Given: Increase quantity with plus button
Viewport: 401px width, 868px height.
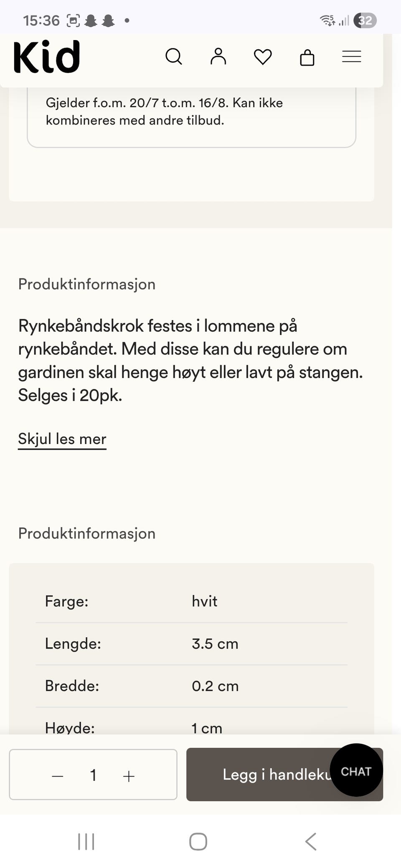Looking at the screenshot, I should 129,776.
